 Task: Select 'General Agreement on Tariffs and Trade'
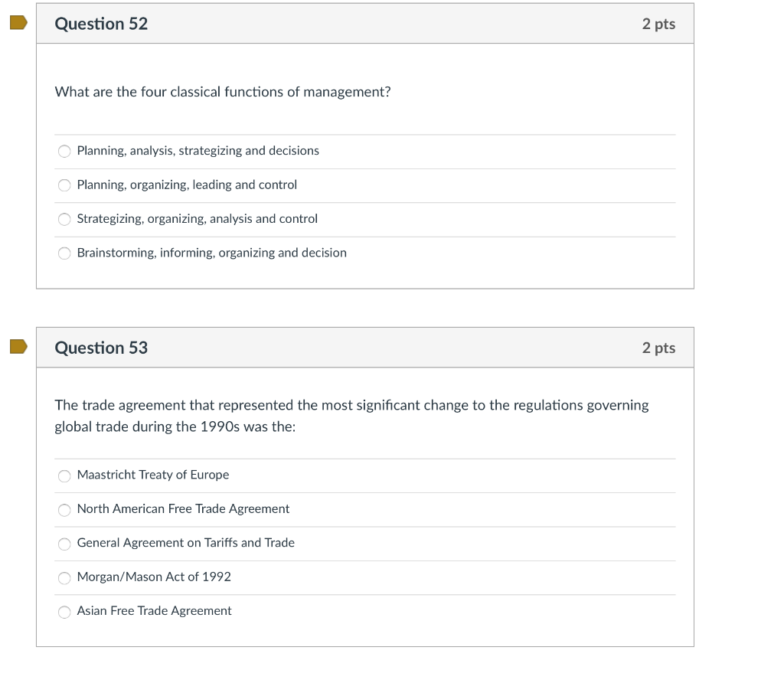64,544
